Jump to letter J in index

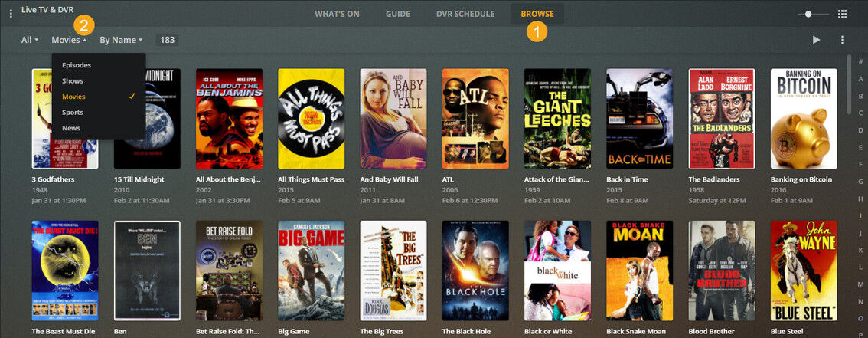pos(860,233)
